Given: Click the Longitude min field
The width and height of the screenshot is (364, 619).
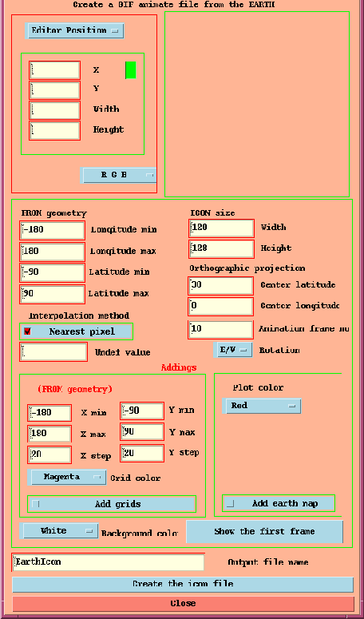Looking at the screenshot, I should pos(53,231).
